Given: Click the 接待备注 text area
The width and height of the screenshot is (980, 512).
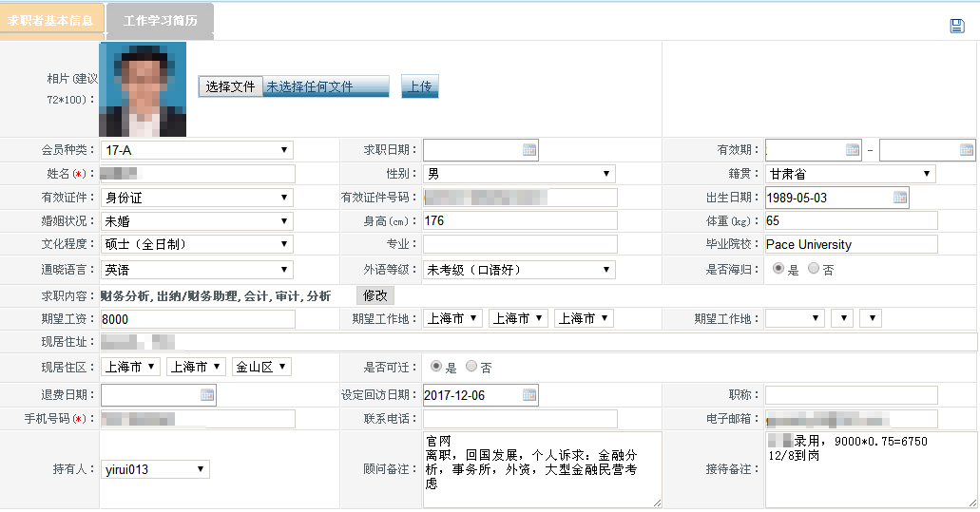Looking at the screenshot, I should (x=872, y=469).
